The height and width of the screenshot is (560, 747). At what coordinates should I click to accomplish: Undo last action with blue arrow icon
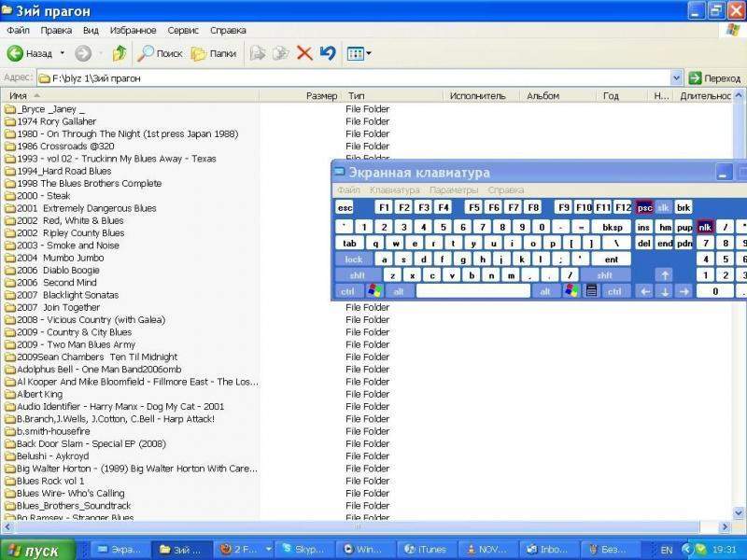click(x=328, y=53)
